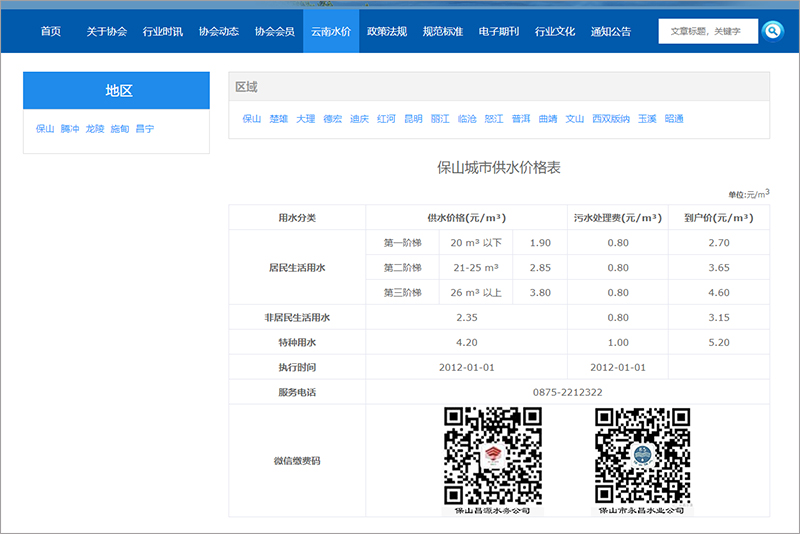Open the 昌宁 district link
The height and width of the screenshot is (534, 800).
click(145, 129)
